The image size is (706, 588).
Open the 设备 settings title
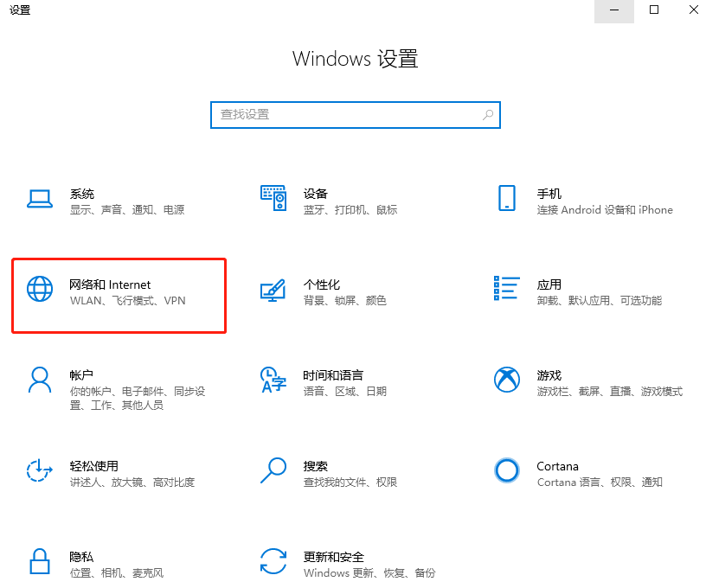coord(315,194)
